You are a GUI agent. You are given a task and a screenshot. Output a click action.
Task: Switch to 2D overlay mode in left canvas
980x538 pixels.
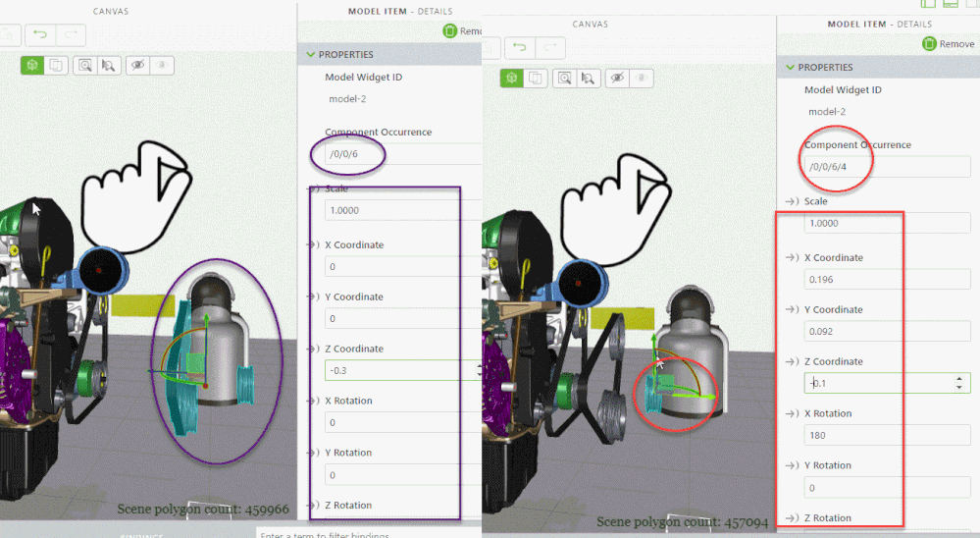point(56,65)
